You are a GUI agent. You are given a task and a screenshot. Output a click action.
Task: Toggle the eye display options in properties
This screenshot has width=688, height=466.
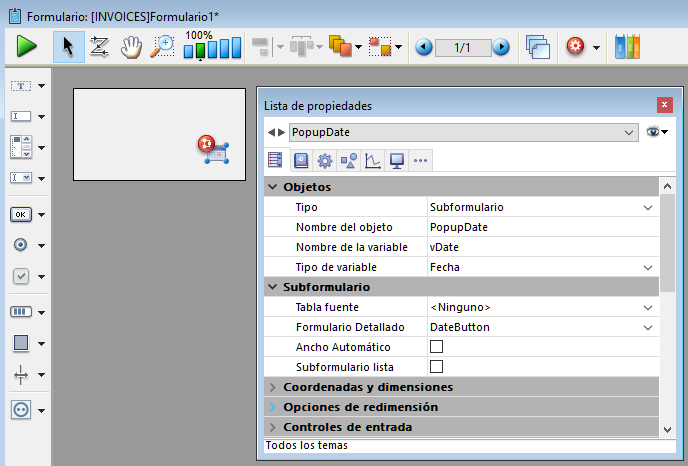[655, 132]
